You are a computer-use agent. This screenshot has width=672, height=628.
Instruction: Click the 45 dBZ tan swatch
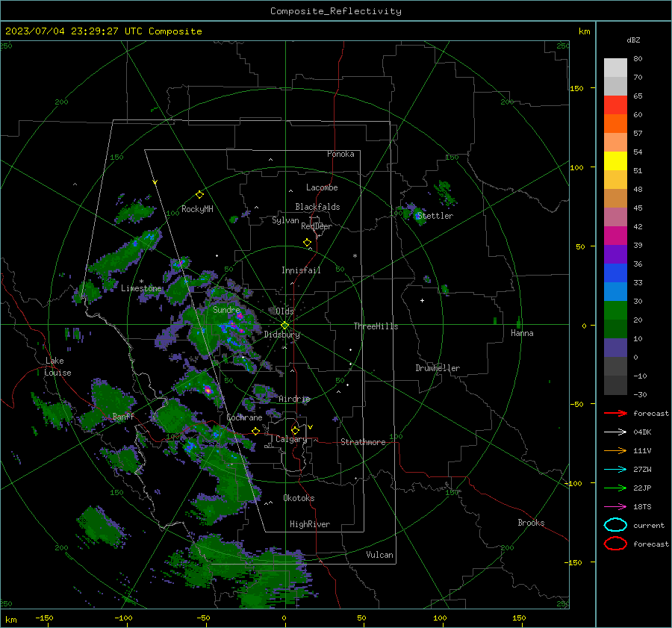(615, 198)
